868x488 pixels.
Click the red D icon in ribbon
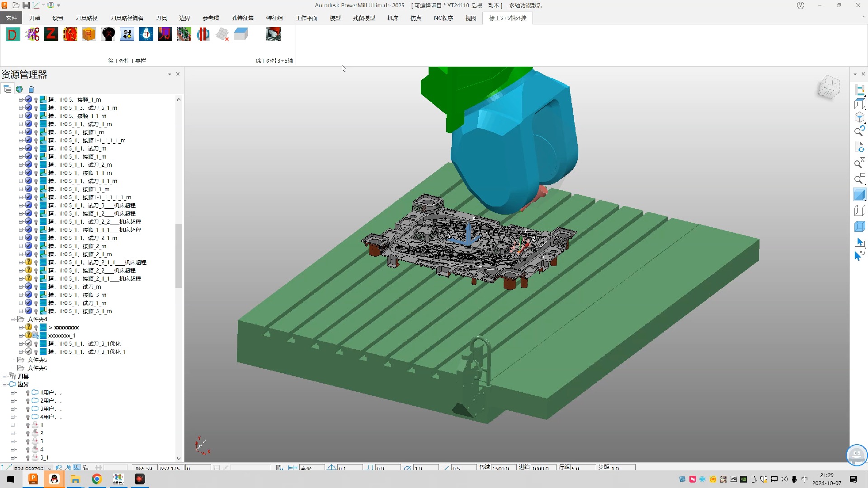[x=13, y=34]
